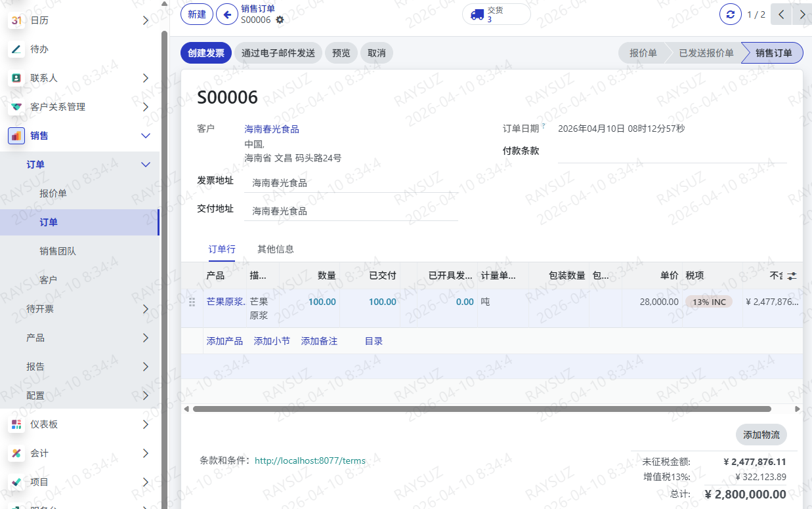Open customer link 海南春光食品
The image size is (812, 509).
tap(272, 129)
